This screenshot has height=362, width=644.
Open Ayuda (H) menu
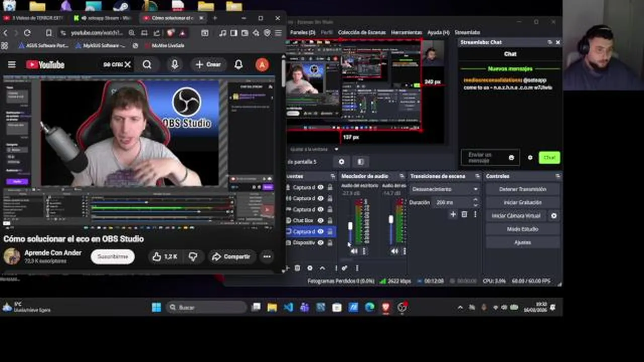[438, 32]
